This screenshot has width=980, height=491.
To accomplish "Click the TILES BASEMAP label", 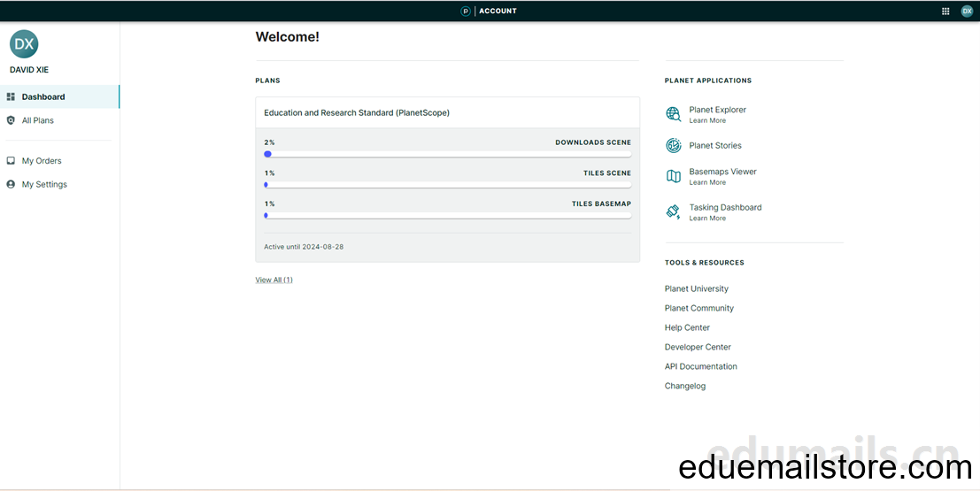I will click(601, 203).
